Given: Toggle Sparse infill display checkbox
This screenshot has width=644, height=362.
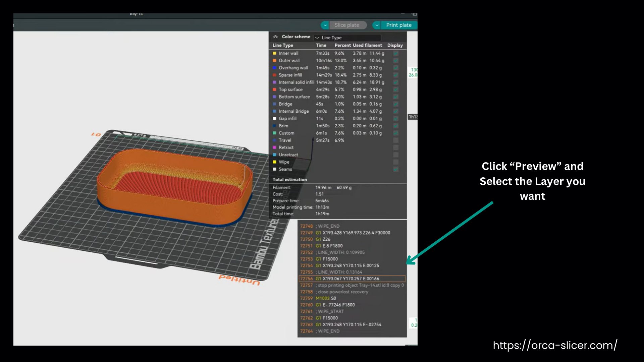Looking at the screenshot, I should 396,75.
